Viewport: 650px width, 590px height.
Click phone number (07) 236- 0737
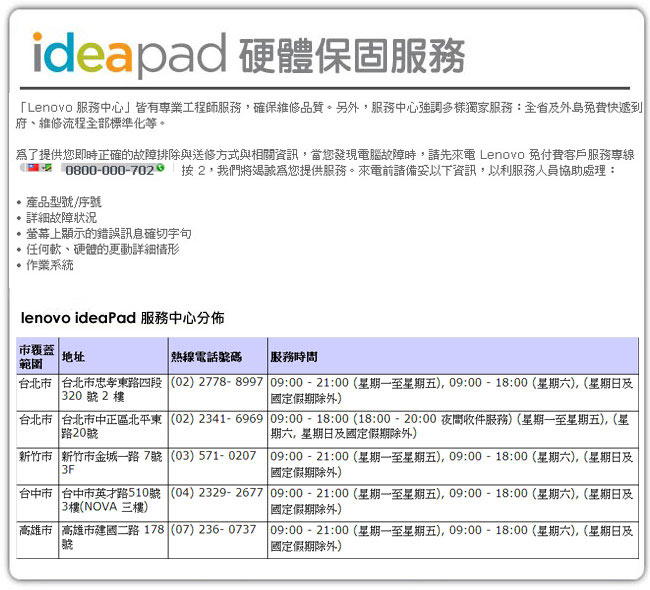click(213, 529)
